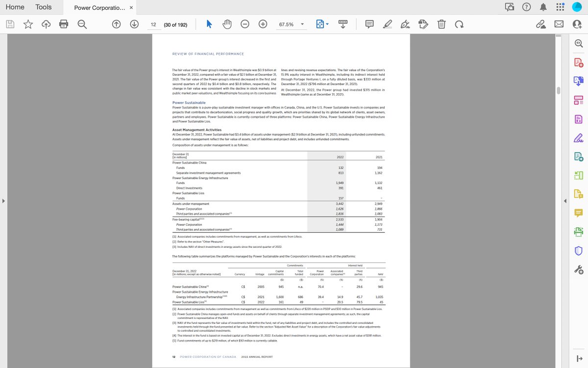Zoom out with the minus button
This screenshot has width=588, height=368.
(245, 24)
